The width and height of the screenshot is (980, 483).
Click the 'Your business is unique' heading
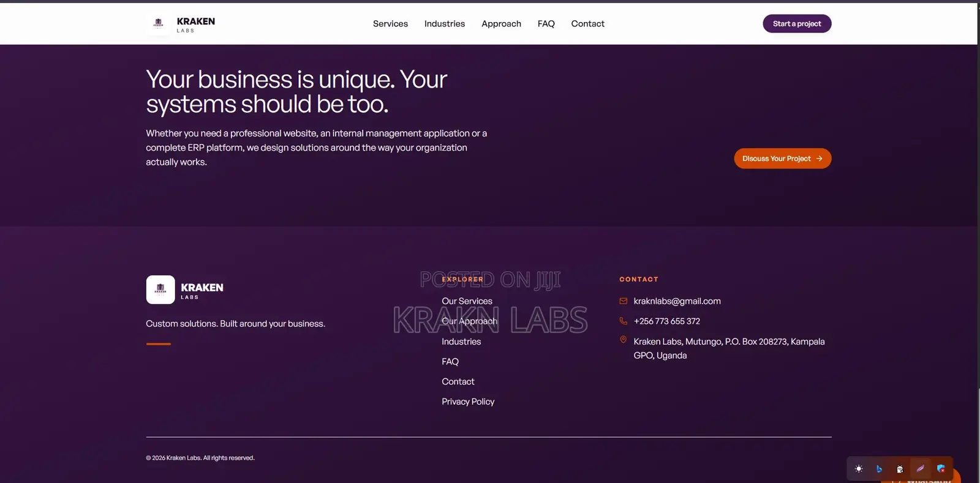(296, 92)
